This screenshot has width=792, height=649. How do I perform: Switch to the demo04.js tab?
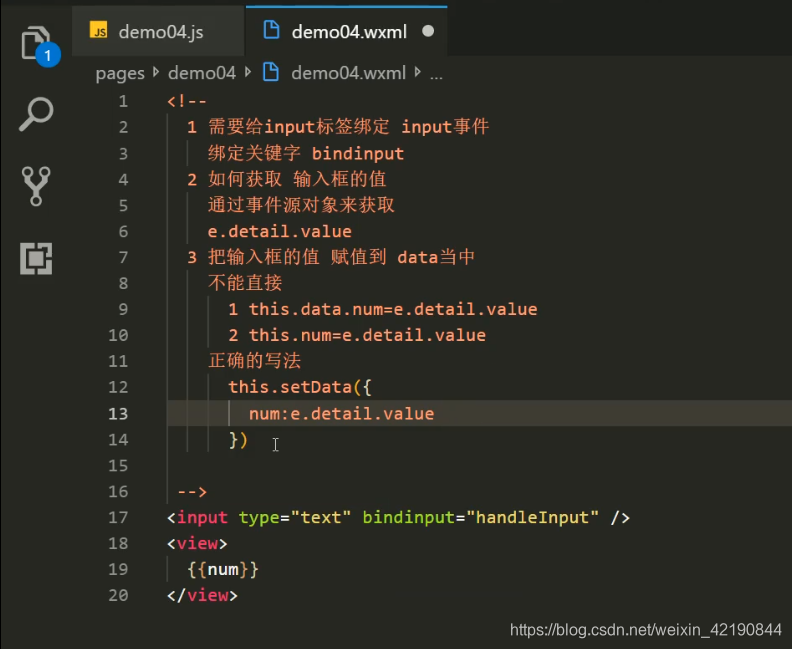pyautogui.click(x=158, y=32)
